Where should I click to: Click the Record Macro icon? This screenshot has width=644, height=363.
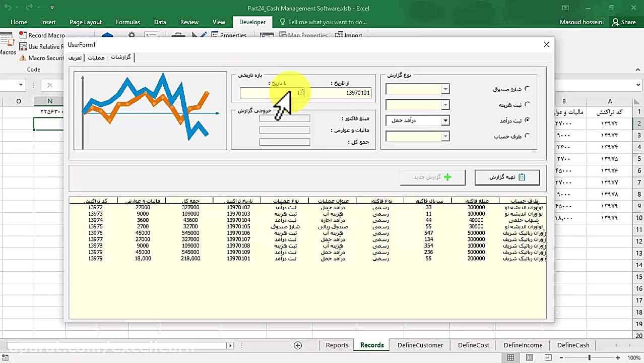point(23,35)
